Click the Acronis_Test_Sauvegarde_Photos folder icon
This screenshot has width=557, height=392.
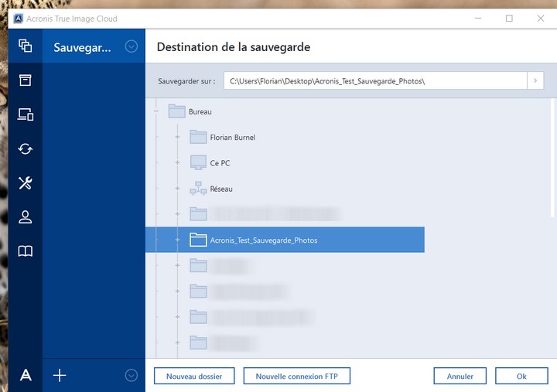pyautogui.click(x=198, y=240)
